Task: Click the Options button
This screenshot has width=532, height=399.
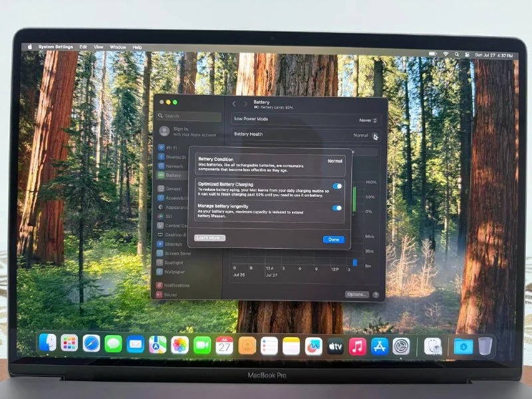Action: point(356,295)
